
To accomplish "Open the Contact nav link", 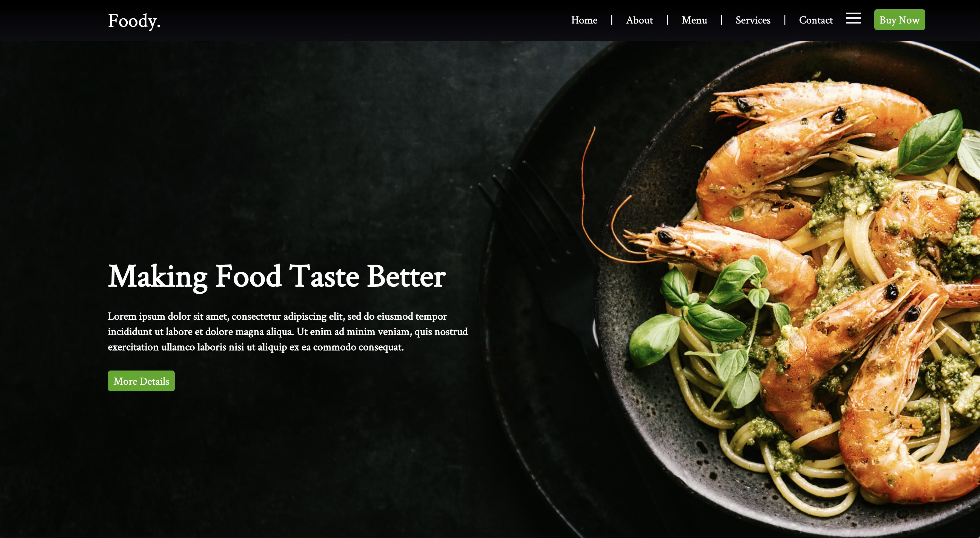I will (x=816, y=20).
